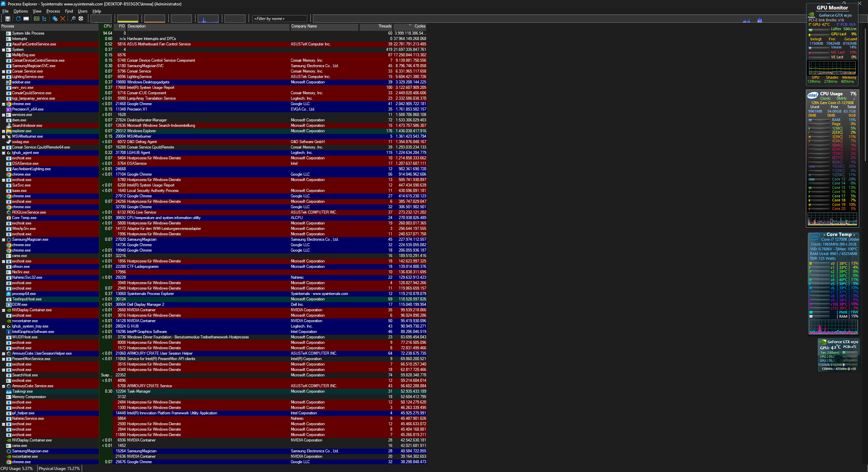
Task: Click the process properties gear icon
Action: click(55, 19)
